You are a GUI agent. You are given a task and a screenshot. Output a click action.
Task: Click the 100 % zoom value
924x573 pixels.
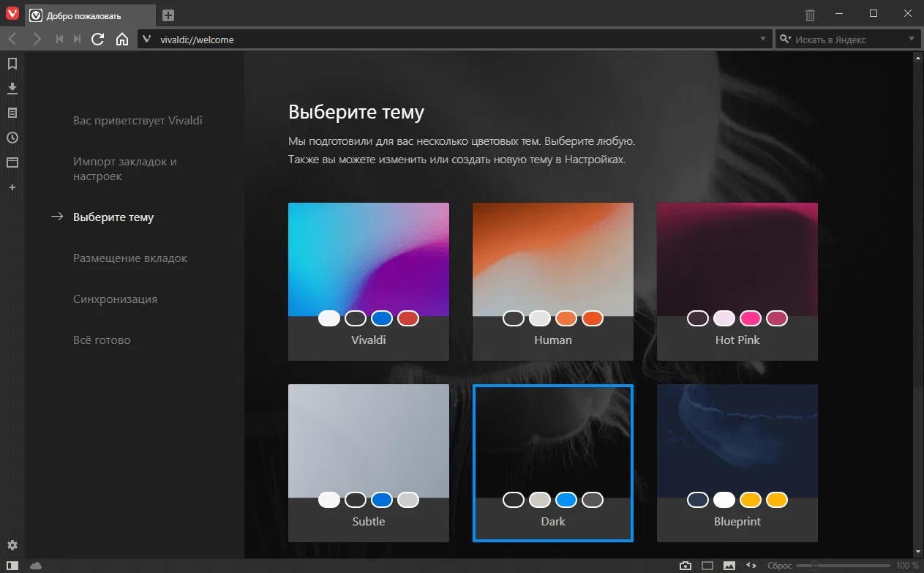pos(907,566)
